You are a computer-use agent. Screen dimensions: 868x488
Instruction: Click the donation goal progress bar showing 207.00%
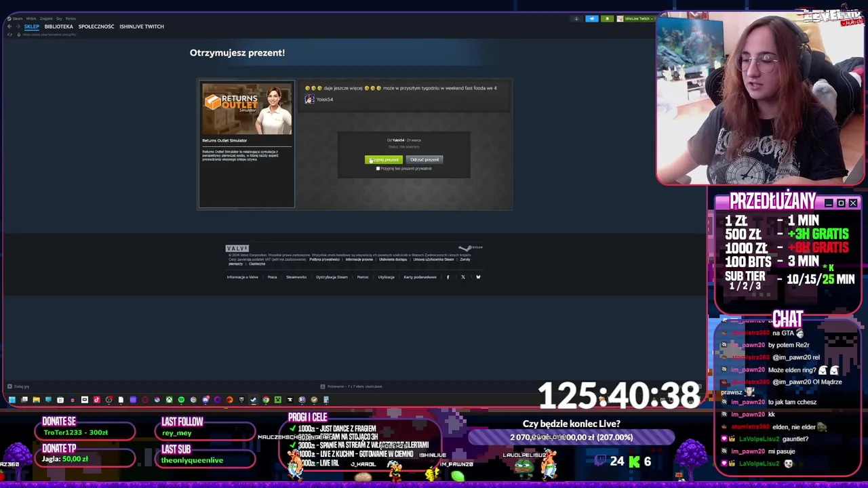(571, 437)
